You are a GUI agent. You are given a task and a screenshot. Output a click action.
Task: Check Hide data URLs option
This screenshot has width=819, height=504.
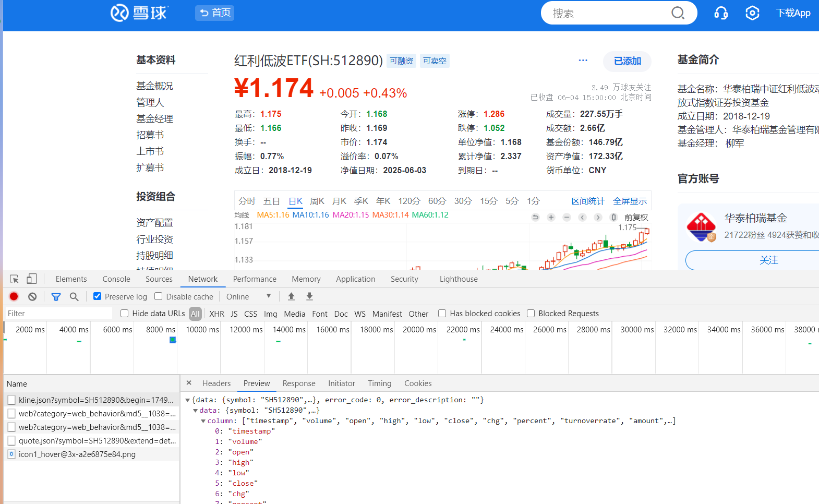point(124,313)
